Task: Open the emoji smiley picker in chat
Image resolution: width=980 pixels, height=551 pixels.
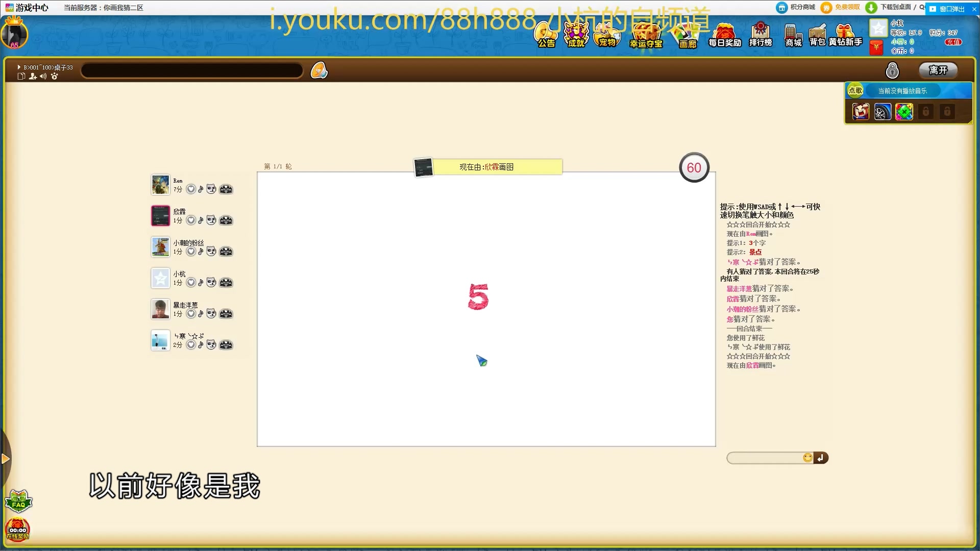Action: pos(807,458)
